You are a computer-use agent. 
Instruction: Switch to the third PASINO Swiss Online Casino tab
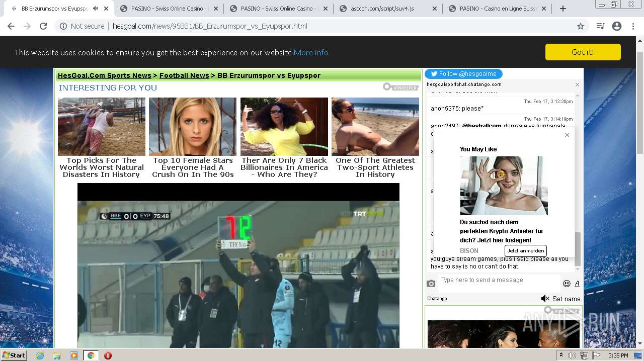(x=278, y=9)
